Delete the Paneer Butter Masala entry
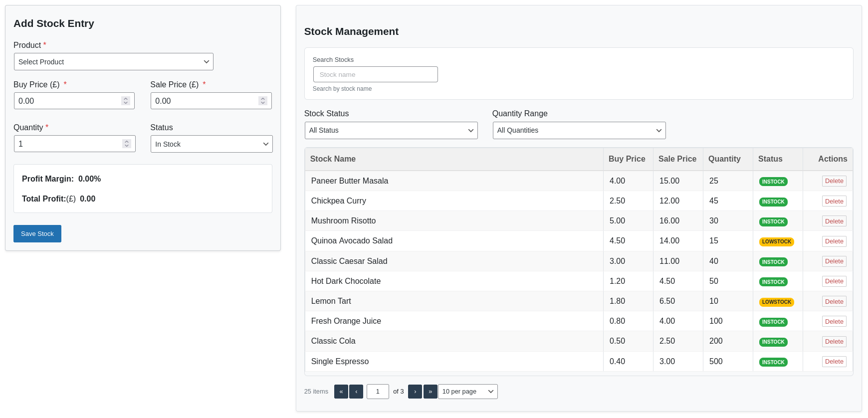The width and height of the screenshot is (868, 418). (834, 181)
